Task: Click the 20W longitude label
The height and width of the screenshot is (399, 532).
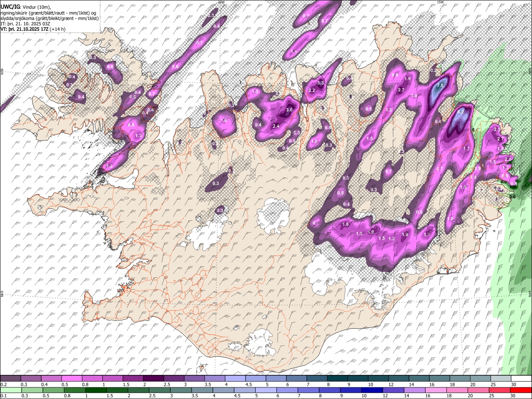Action: tap(221, 2)
